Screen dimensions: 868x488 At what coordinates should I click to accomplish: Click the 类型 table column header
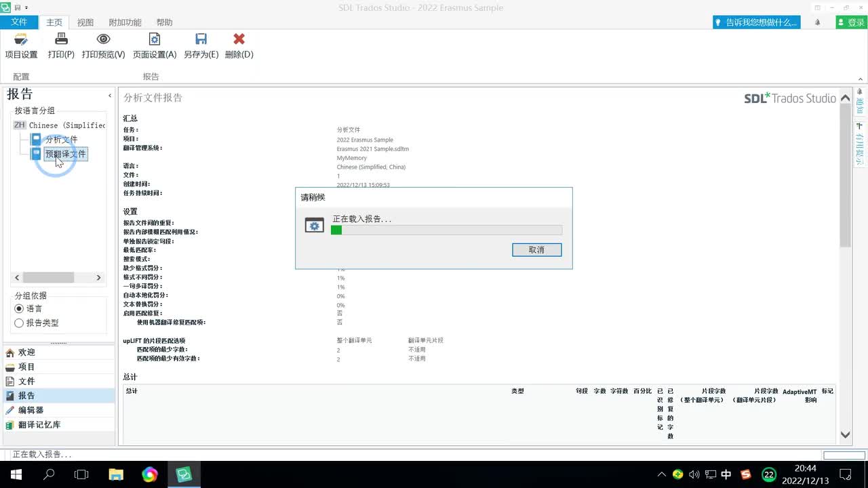coord(517,391)
